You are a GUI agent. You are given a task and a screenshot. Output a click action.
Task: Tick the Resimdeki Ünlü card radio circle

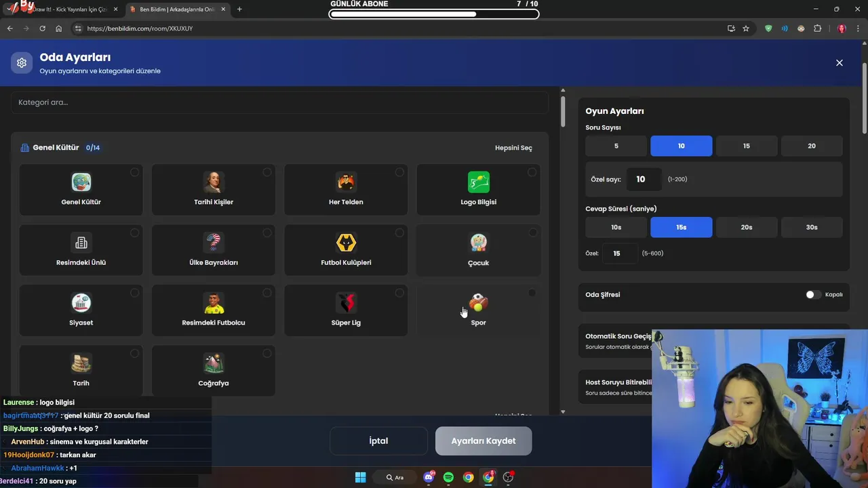(134, 232)
